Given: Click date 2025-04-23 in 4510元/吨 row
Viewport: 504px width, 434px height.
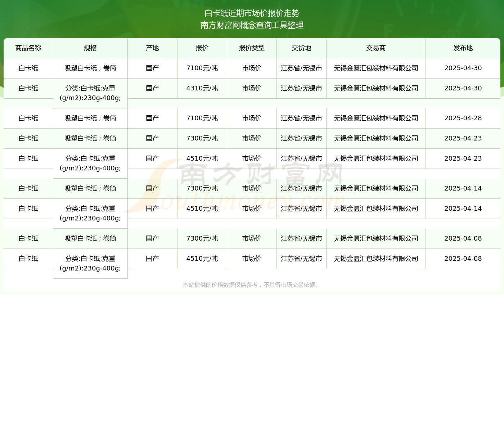Looking at the screenshot, I should tap(463, 158).
